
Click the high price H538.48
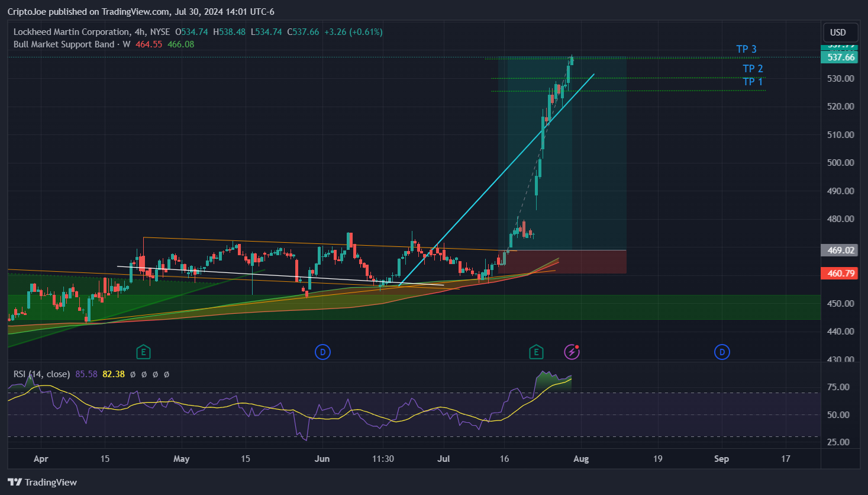(x=229, y=32)
